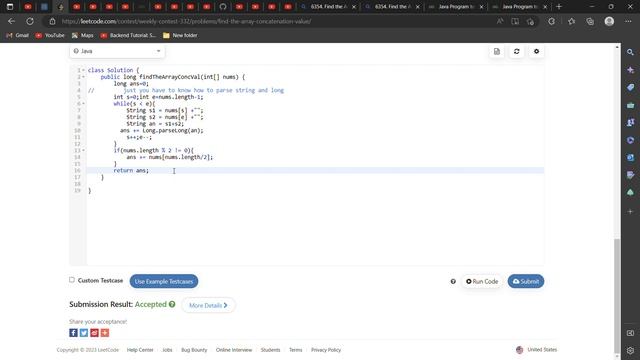Open a new tab with plus button
The width and height of the screenshot is (640, 360).
(559, 7)
